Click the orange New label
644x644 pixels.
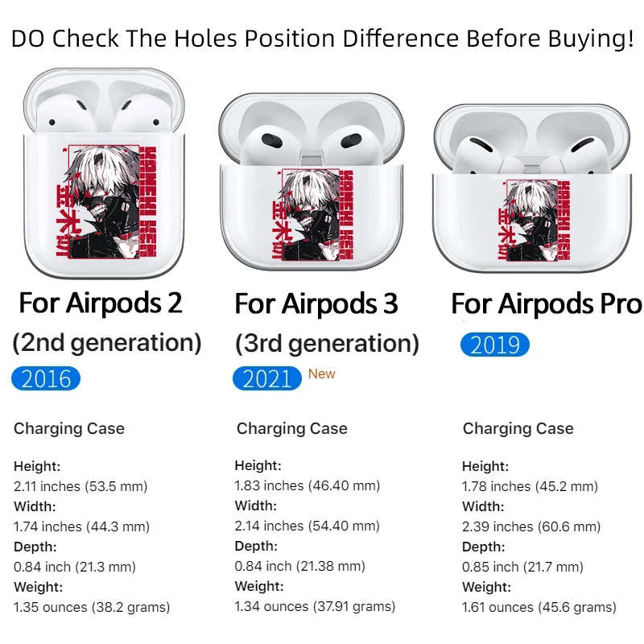pyautogui.click(x=322, y=374)
